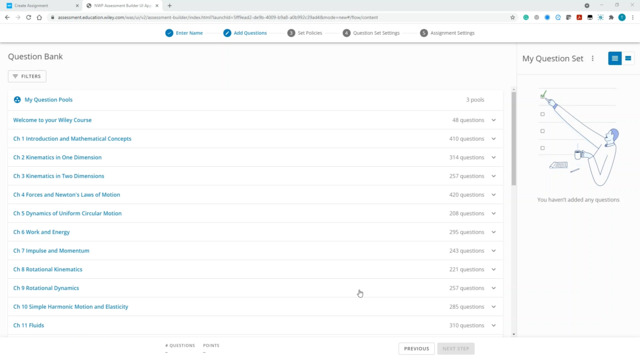Image resolution: width=640 pixels, height=360 pixels.
Task: Click the question bank scrollbar
Action: [x=513, y=139]
